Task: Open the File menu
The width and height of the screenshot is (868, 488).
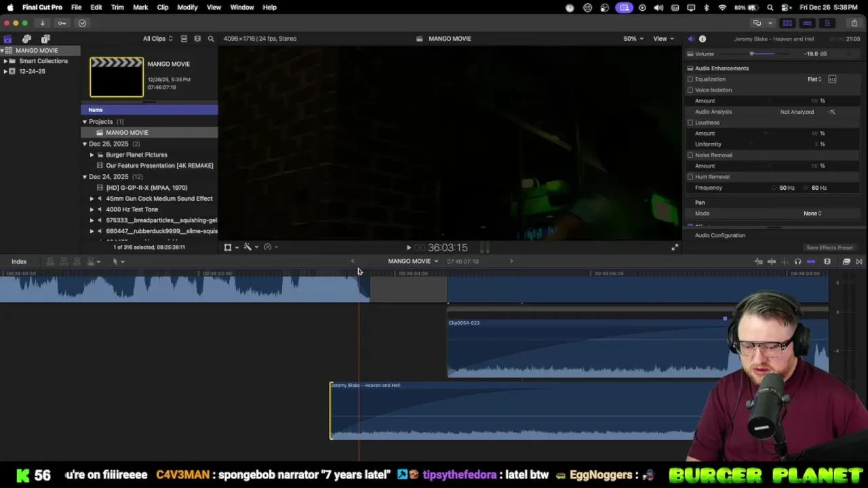Action: point(76,7)
